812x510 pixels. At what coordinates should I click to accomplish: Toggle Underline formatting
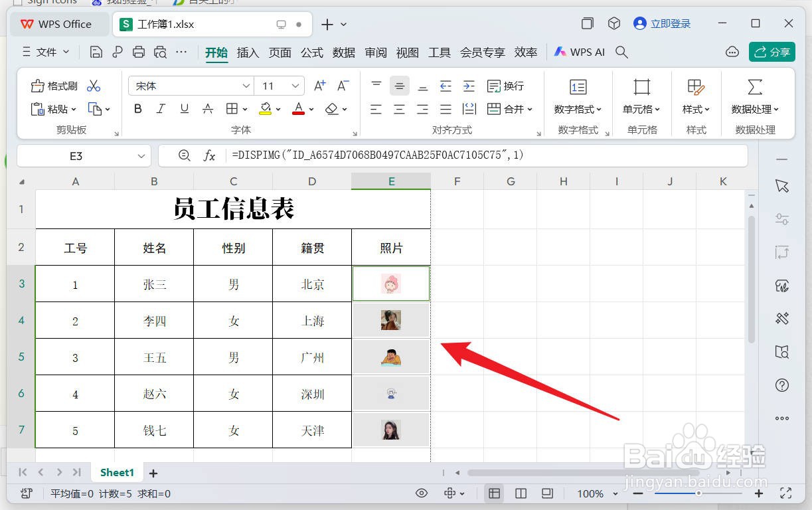[185, 109]
